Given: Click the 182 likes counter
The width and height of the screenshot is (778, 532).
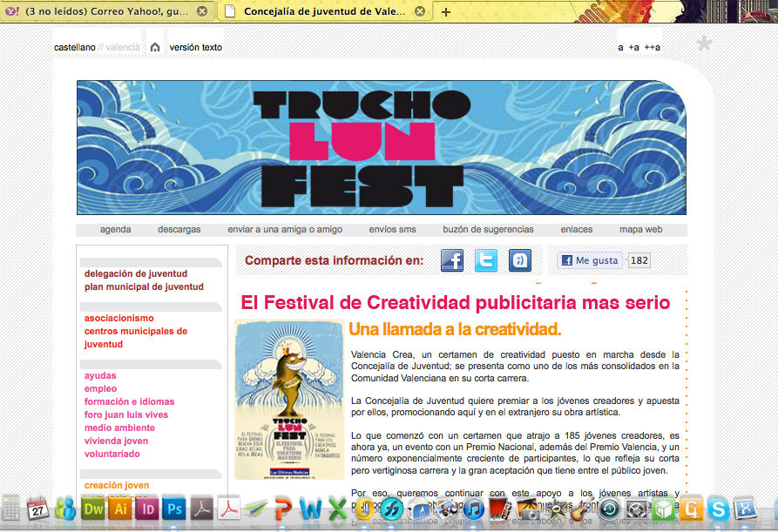Looking at the screenshot, I should (x=639, y=260).
